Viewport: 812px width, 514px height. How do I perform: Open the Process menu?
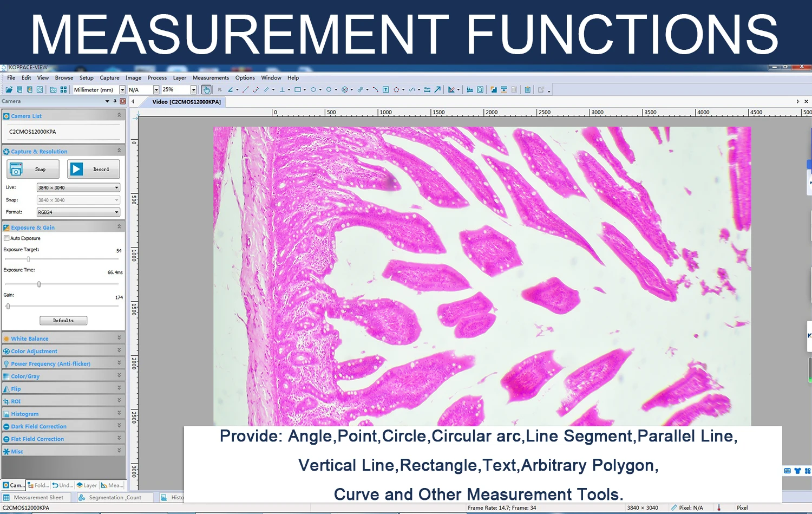tap(157, 78)
